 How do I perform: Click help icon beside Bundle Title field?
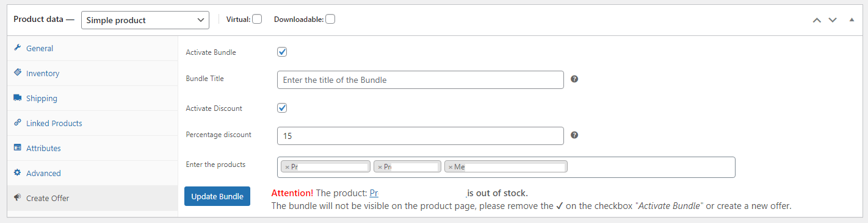pos(574,79)
